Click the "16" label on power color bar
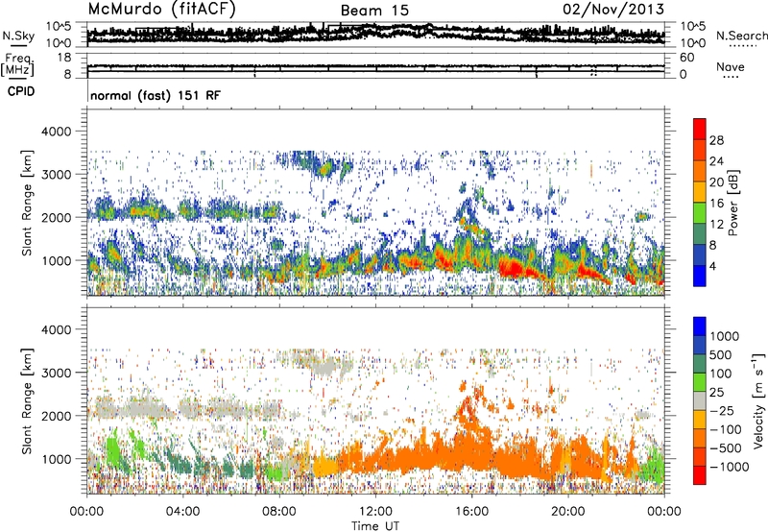This screenshot has width=768, height=532. point(716,204)
